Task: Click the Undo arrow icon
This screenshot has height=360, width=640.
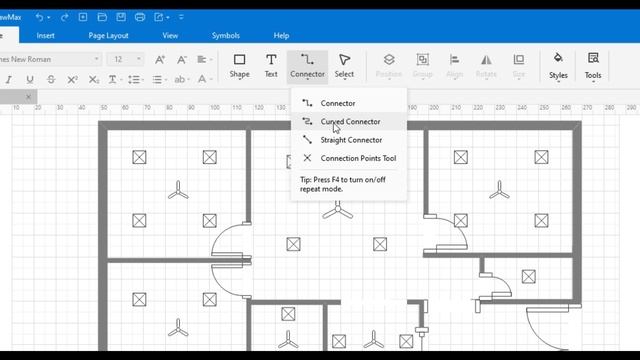Action: click(39, 17)
